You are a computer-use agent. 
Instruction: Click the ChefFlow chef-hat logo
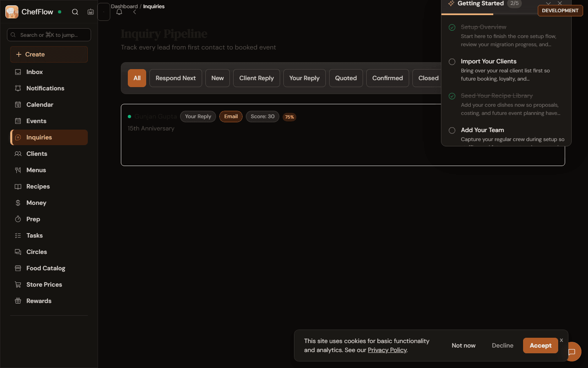click(x=12, y=12)
